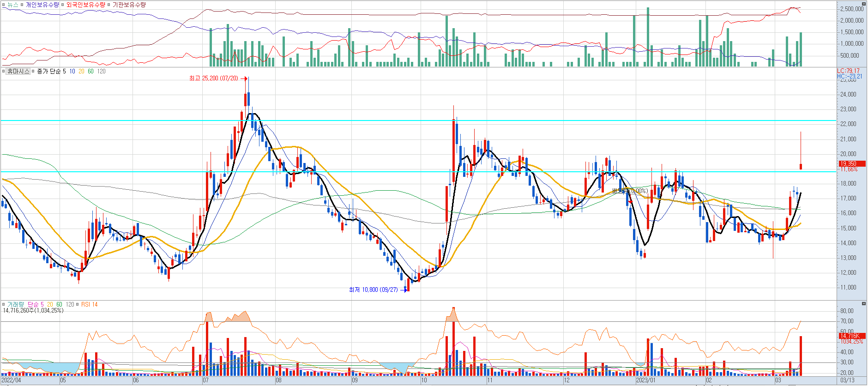Click the 2022/04 date axis label
The image size is (868, 386).
click(11, 380)
